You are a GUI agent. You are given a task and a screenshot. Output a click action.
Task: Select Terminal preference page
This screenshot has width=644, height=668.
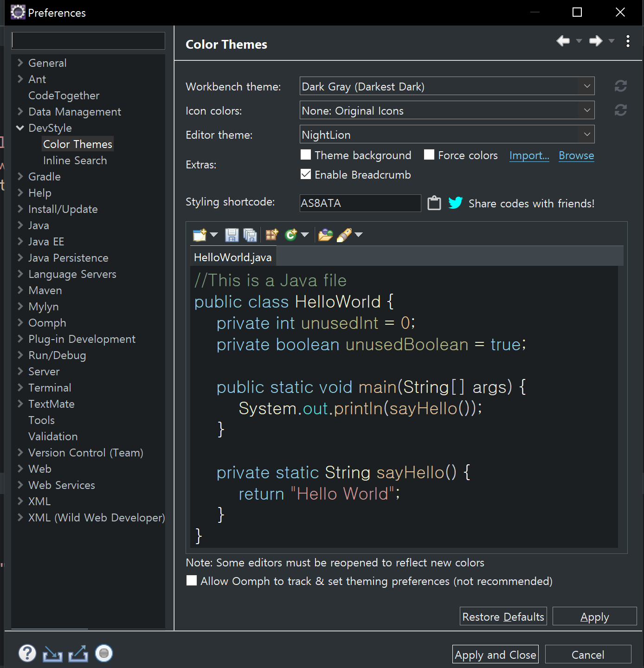tap(50, 388)
